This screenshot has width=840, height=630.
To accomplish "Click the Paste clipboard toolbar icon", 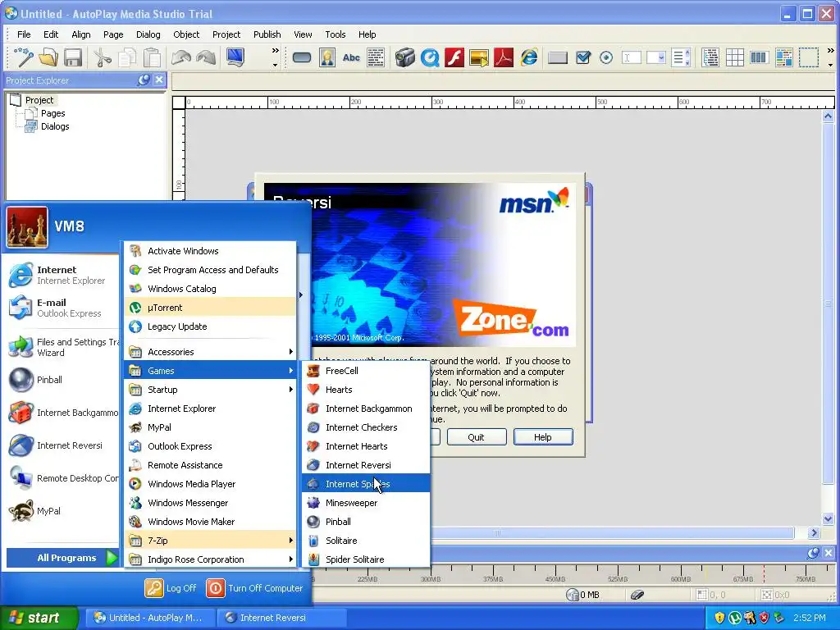I will point(152,57).
